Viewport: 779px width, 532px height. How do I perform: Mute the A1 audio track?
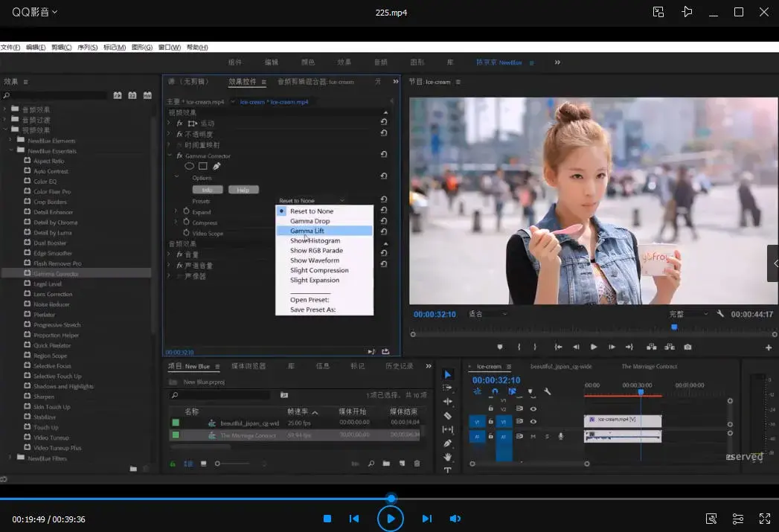pyautogui.click(x=533, y=437)
